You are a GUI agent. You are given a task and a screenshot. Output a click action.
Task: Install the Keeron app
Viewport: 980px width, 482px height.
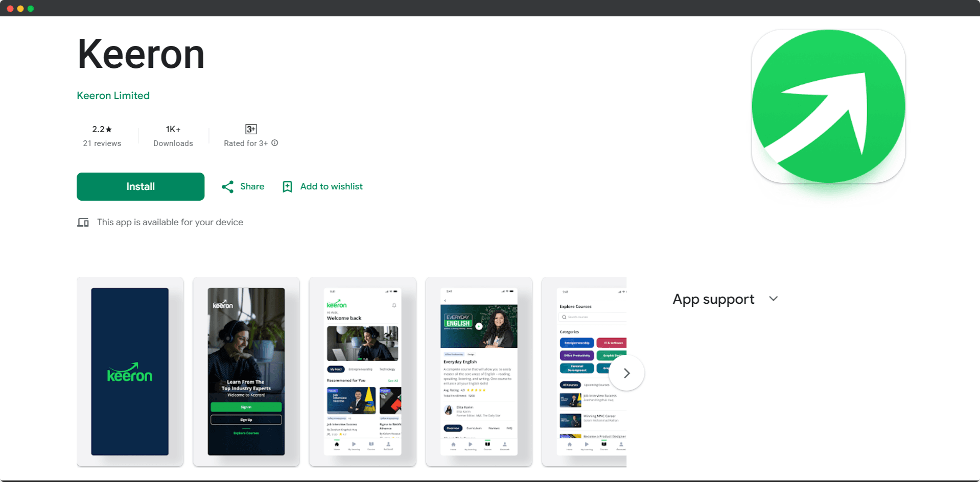(x=141, y=186)
